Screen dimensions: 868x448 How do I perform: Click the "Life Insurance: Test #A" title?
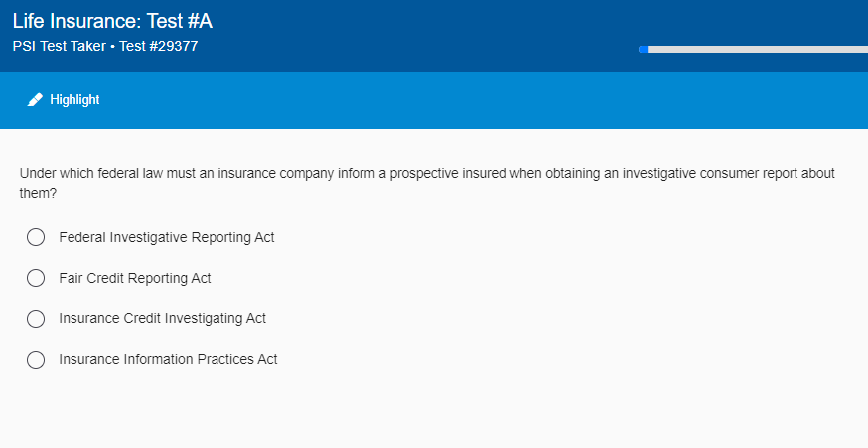tap(112, 22)
